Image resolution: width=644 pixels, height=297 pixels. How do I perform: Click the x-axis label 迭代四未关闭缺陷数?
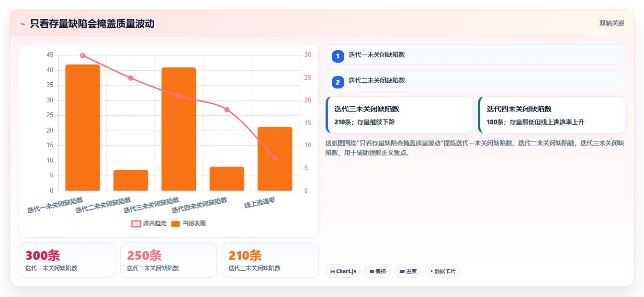click(x=200, y=205)
